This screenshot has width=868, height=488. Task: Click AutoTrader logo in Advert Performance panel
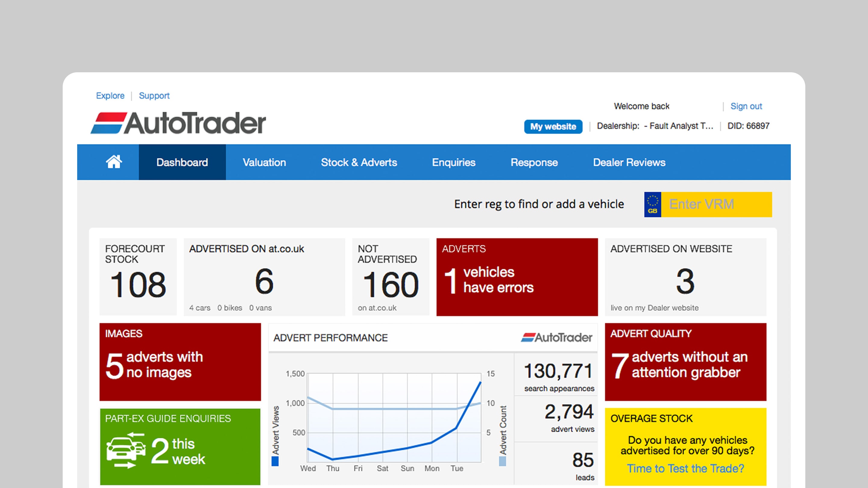556,337
